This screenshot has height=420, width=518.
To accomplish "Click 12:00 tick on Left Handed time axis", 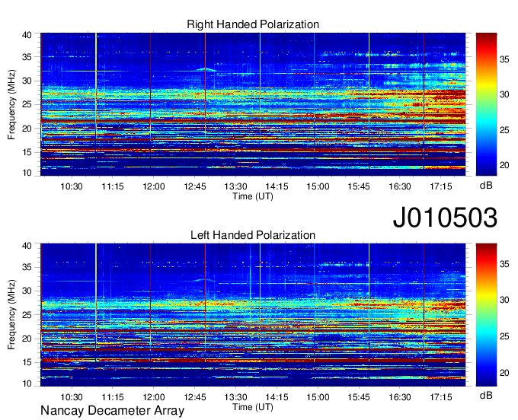I will 154,397.
